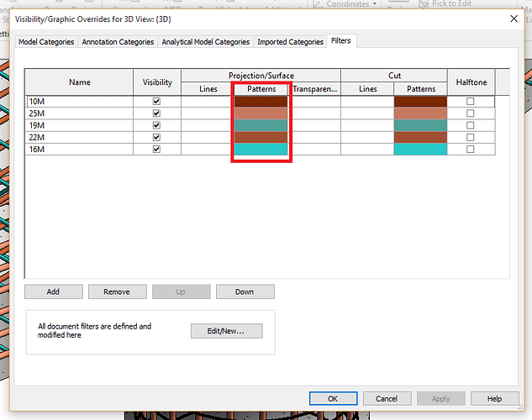The image size is (532, 420).
Task: Close the Visibility/Graphic Overrides dialog
Action: [514, 19]
